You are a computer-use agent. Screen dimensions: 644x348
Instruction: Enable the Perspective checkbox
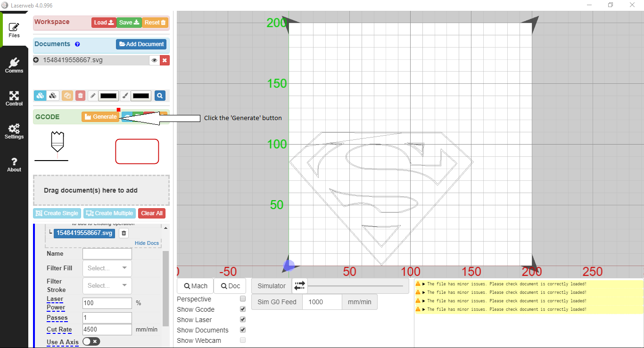point(243,299)
